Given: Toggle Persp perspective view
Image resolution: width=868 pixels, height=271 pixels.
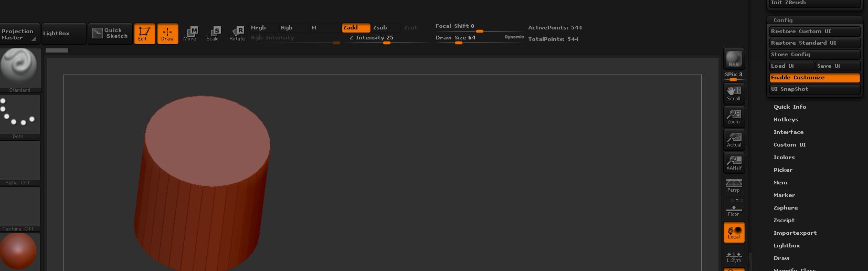Looking at the screenshot, I should [734, 185].
